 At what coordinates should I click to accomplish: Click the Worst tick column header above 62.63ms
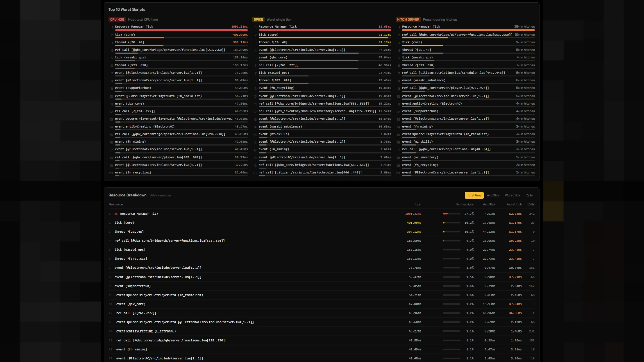point(514,204)
